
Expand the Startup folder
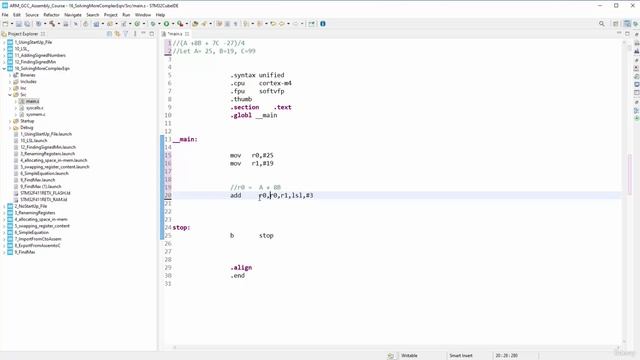[x=10, y=121]
